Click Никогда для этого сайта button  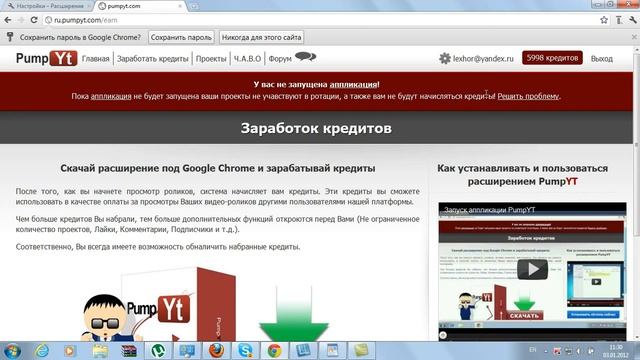pyautogui.click(x=261, y=37)
